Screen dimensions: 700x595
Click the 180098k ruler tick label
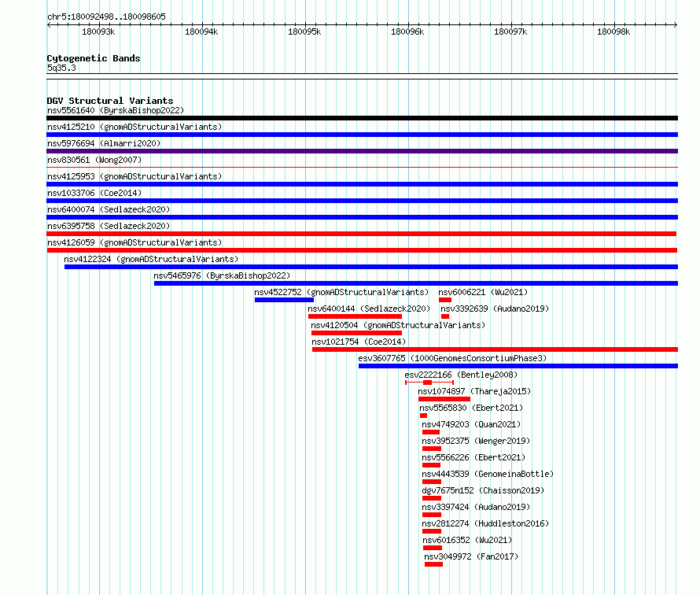click(613, 31)
